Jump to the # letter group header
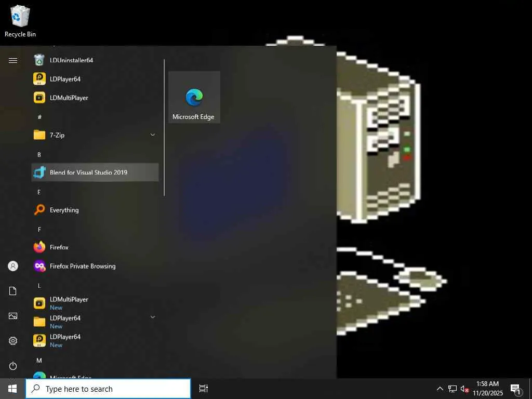532x399 pixels. [x=39, y=117]
